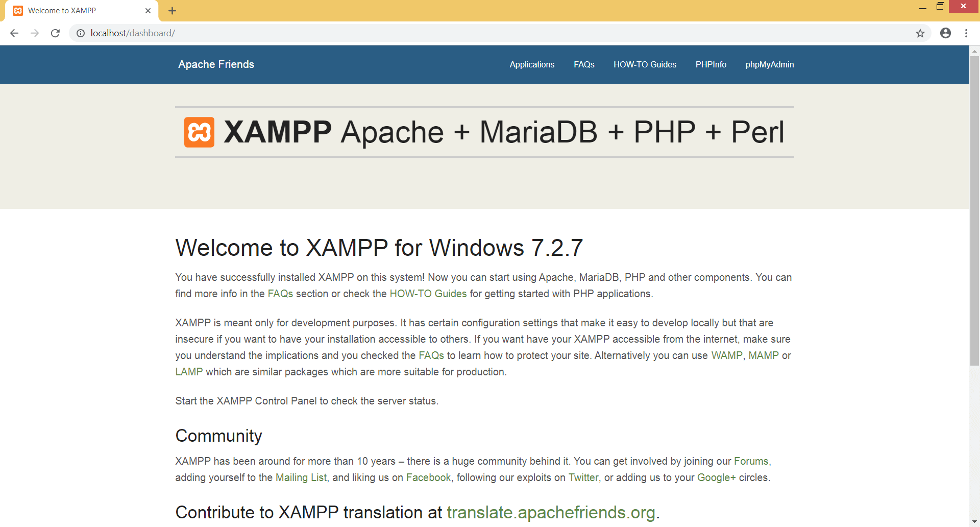Viewport: 980px width, 527px height.
Task: Follow the HOW-TO Guides link in paragraph
Action: pos(428,294)
